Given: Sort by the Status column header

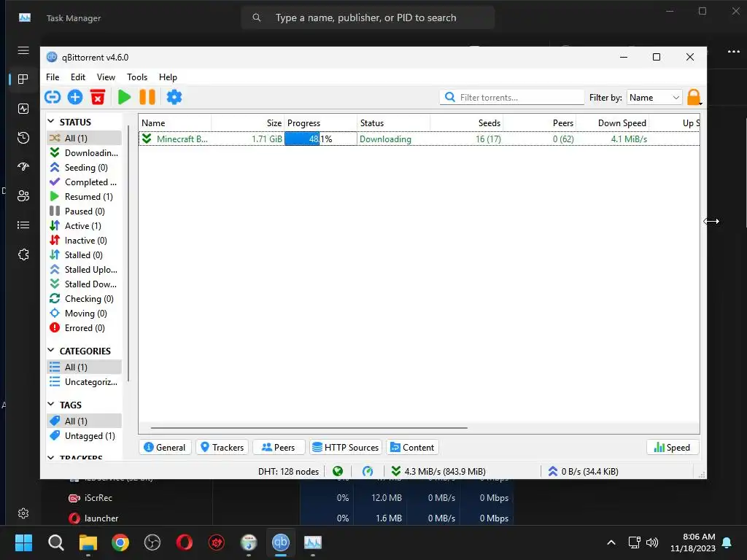Looking at the screenshot, I should tap(393, 122).
